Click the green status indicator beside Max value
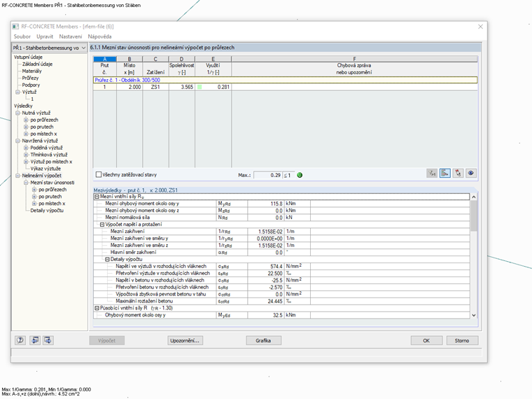The image size is (532, 399). pyautogui.click(x=300, y=175)
